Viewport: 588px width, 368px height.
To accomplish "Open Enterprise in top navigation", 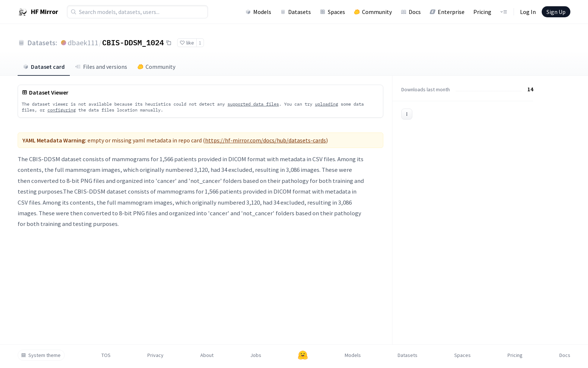I will tap(447, 12).
